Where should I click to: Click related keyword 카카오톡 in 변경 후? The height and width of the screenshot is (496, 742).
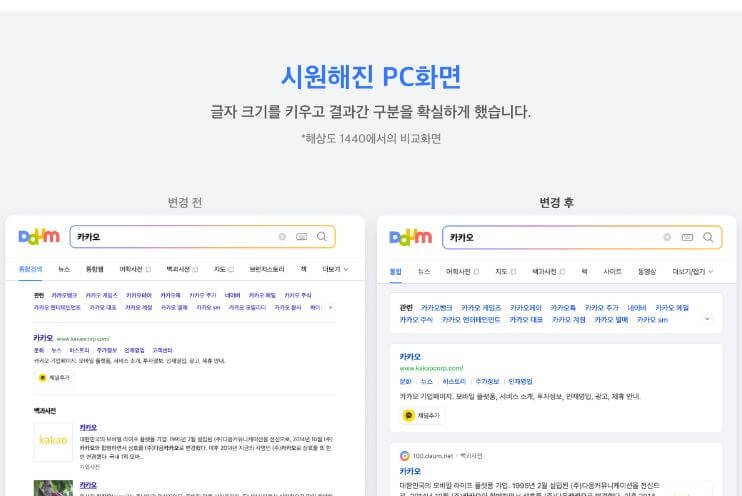coord(563,308)
